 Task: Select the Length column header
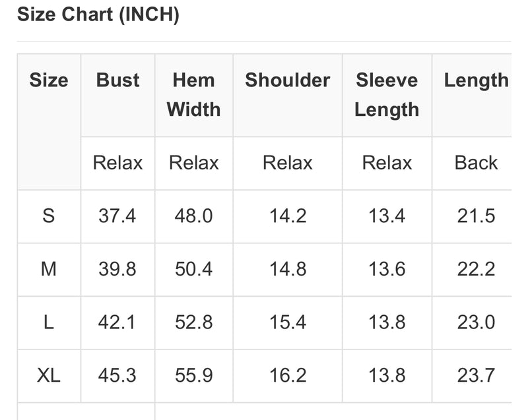click(x=476, y=80)
